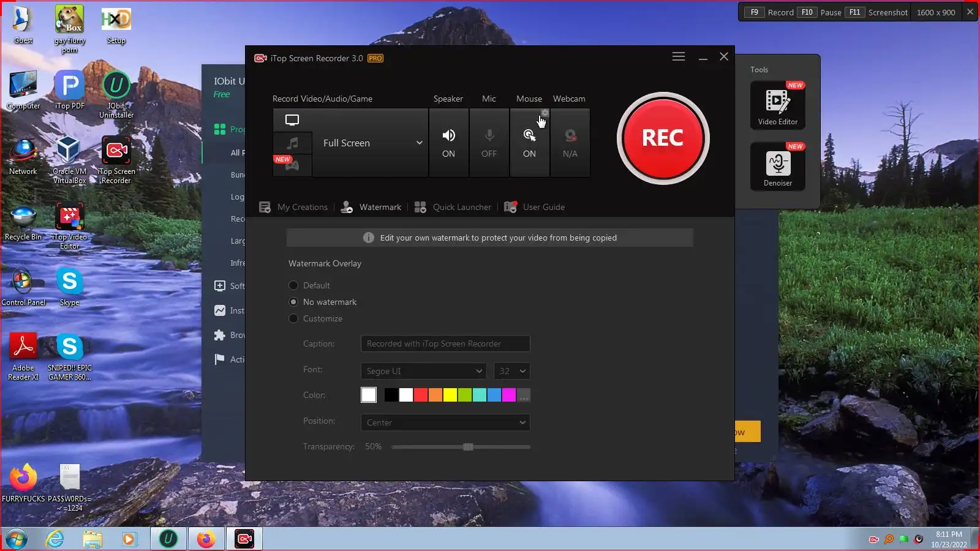This screenshot has width=980, height=551.
Task: Open mouse effect settings gear icon
Action: pos(545,113)
